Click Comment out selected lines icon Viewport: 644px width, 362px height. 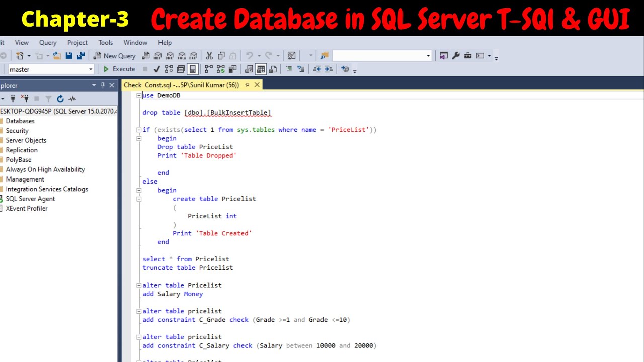(x=289, y=69)
